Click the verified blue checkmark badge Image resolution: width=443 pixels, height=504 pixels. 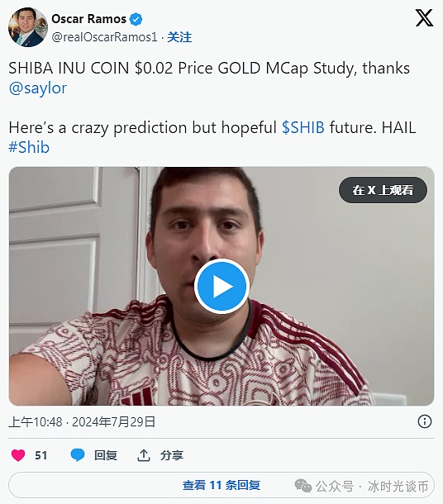tap(136, 19)
